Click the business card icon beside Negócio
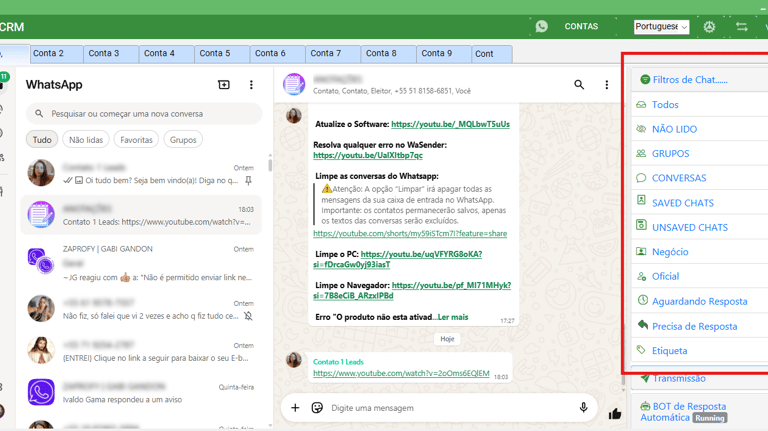Screen dimensions: 768x431 (x=641, y=251)
